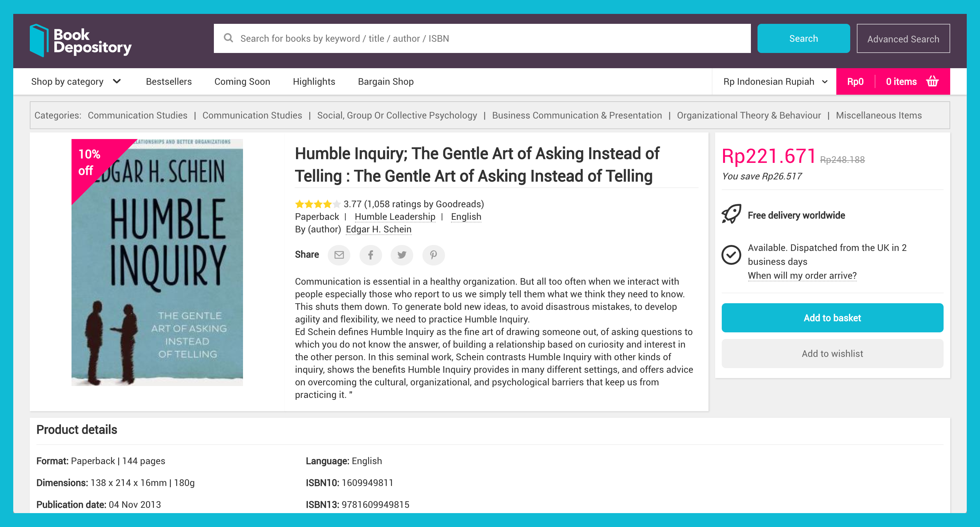Click Format: Paperback | 144 pages
980x527 pixels.
(100, 461)
